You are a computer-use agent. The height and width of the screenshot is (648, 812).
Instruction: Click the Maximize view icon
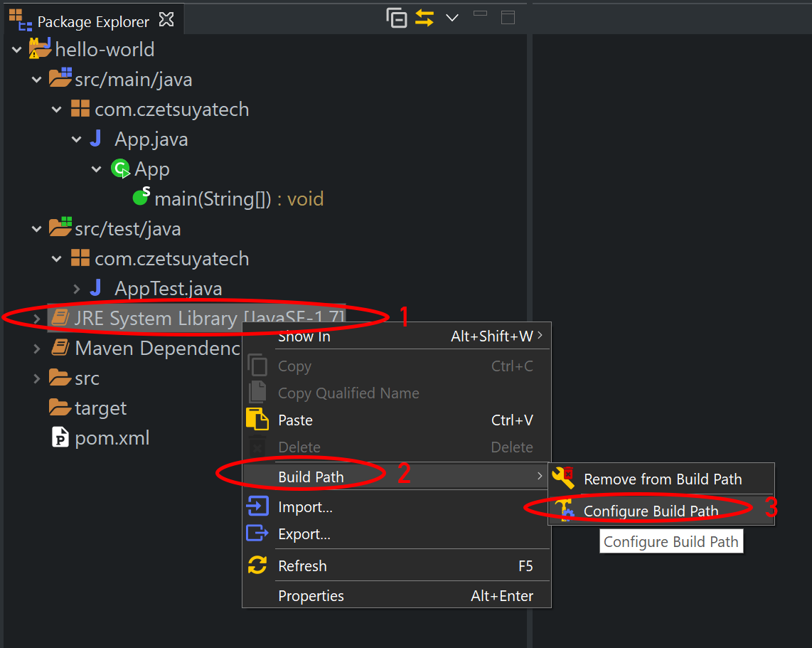508,18
